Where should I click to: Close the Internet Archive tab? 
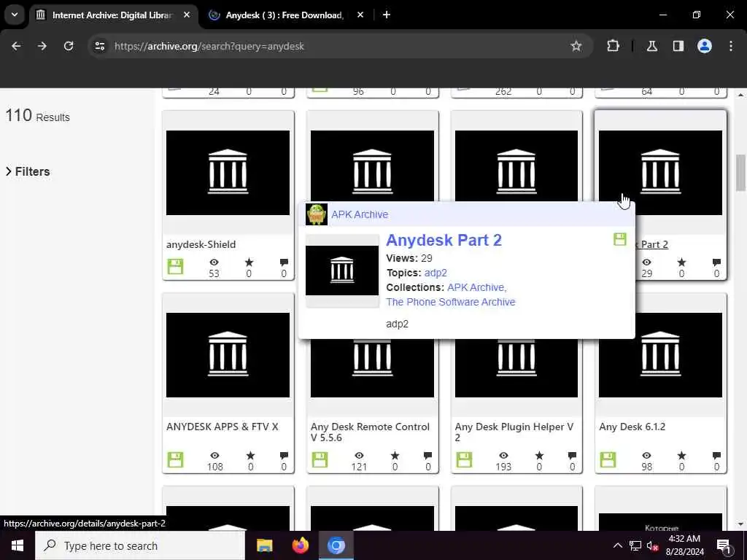pyautogui.click(x=187, y=15)
